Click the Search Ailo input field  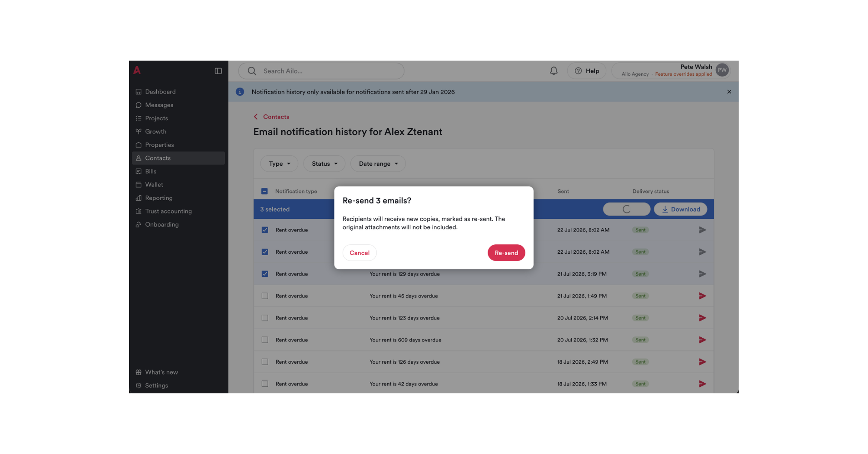tap(321, 71)
